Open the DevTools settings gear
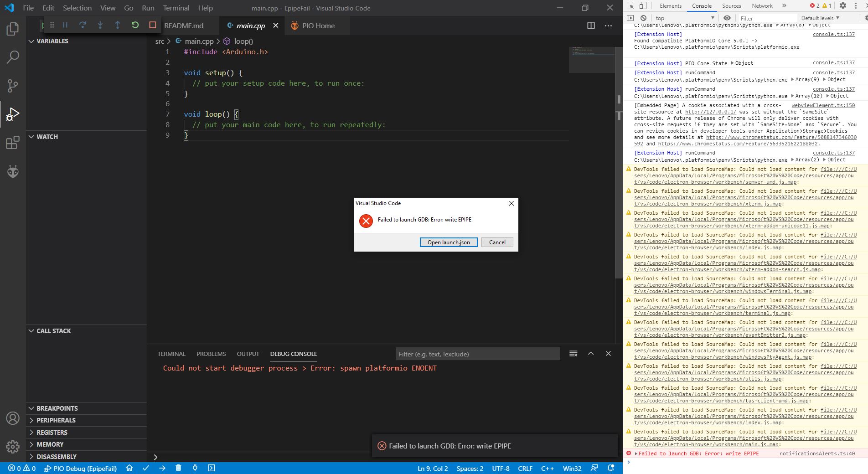This screenshot has height=474, width=868. click(x=843, y=6)
